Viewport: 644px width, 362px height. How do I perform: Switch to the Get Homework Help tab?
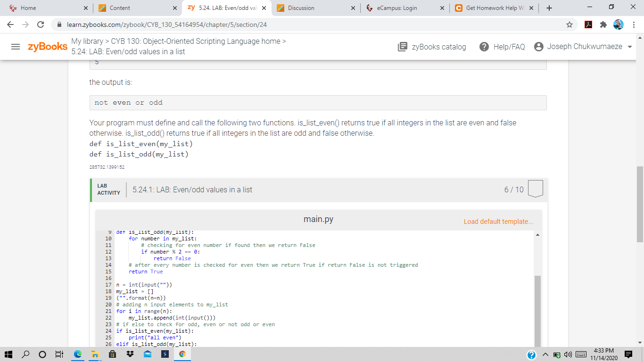(x=495, y=8)
